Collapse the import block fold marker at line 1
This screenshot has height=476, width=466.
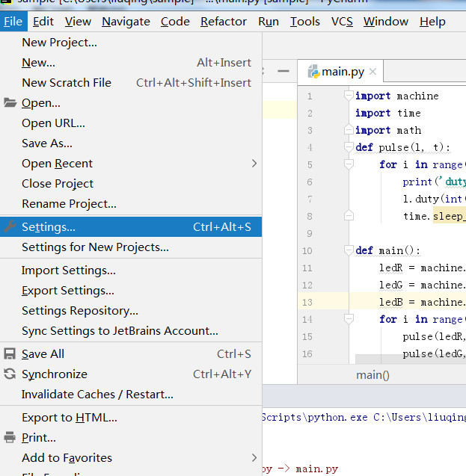(x=349, y=96)
